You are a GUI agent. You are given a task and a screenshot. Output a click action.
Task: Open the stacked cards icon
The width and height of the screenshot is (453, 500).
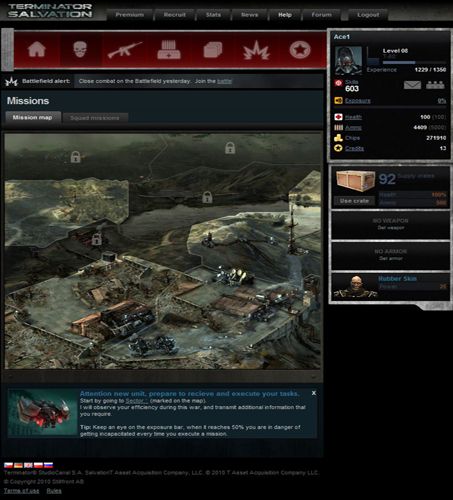(213, 50)
